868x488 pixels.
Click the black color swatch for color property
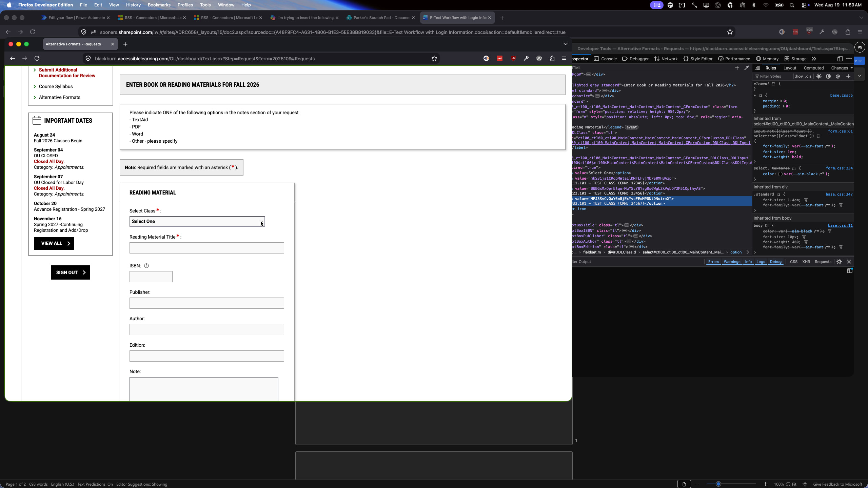click(x=780, y=174)
